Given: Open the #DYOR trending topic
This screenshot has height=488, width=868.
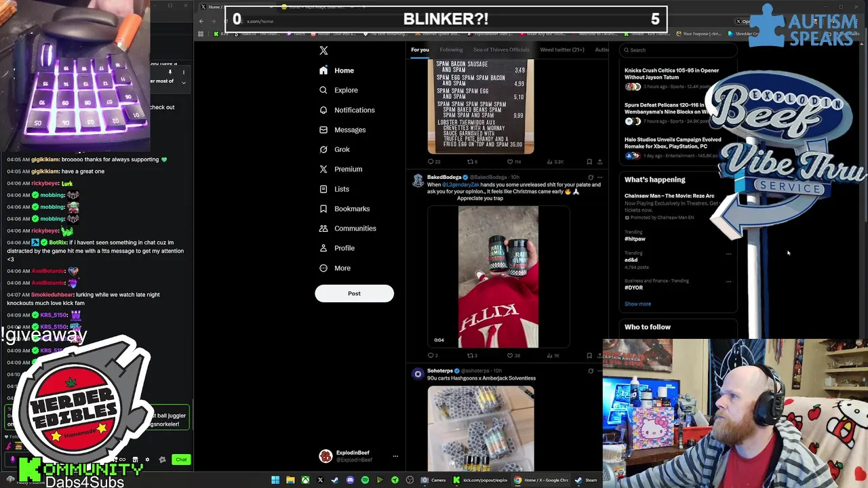Looking at the screenshot, I should pyautogui.click(x=633, y=287).
